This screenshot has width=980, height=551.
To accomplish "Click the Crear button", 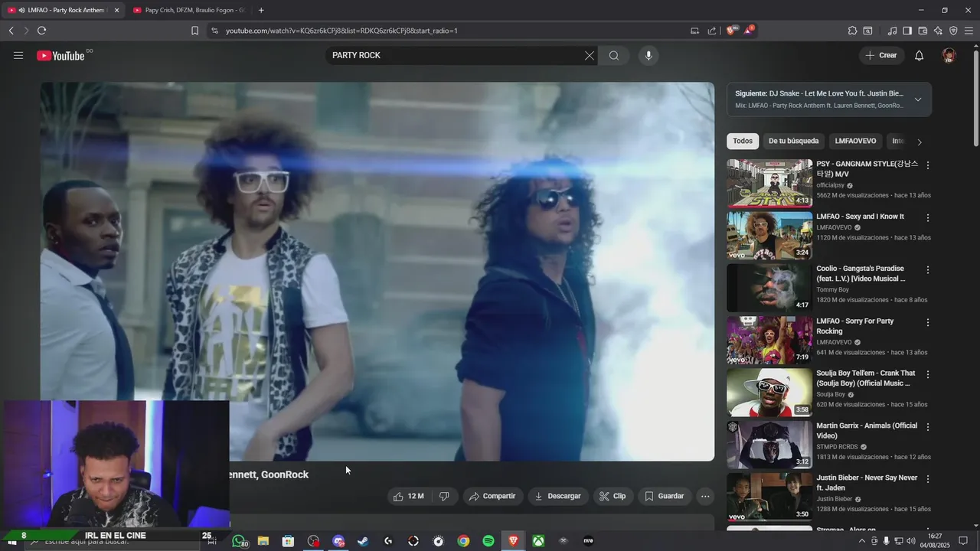I will click(881, 55).
